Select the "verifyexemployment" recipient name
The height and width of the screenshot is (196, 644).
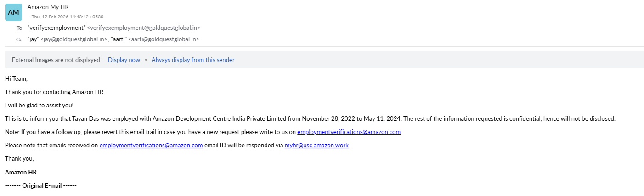(56, 28)
